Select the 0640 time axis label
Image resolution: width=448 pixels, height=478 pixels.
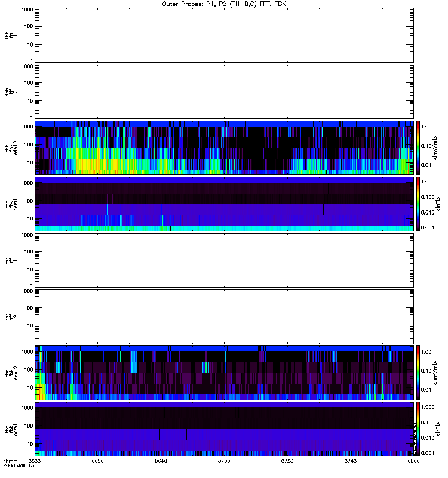coord(161,461)
